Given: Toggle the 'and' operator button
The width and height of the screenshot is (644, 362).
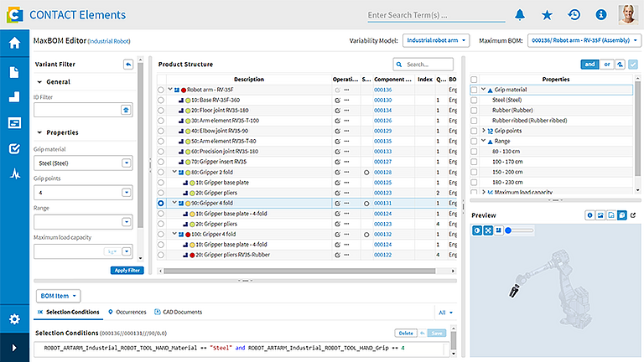Looking at the screenshot, I should [589, 65].
